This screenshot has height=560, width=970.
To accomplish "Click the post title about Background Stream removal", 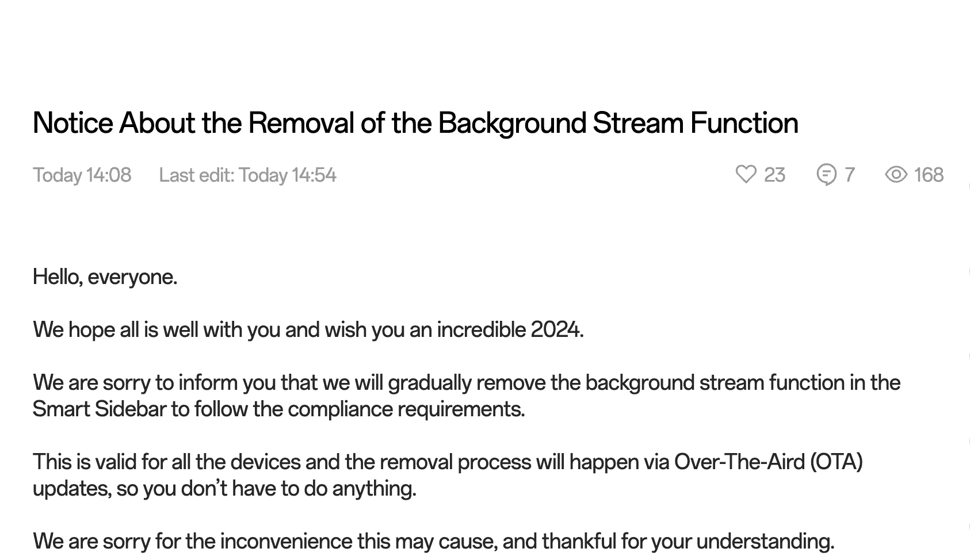I will pyautogui.click(x=415, y=123).
